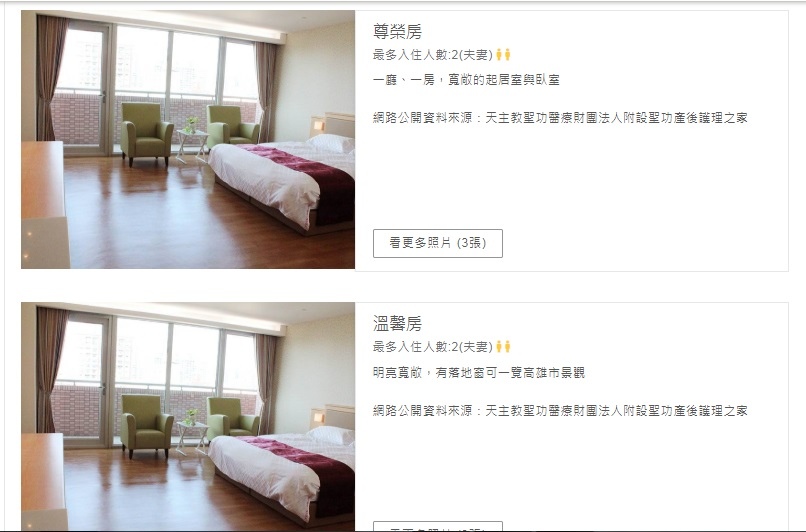Viewport: 806px width, 532px height.
Task: Click the 尊榮房 room title
Action: pos(397,32)
